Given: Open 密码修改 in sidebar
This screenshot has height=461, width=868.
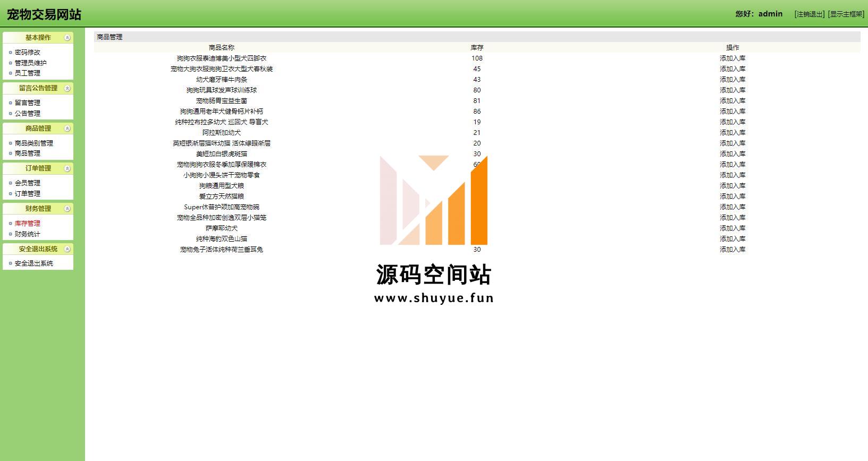Looking at the screenshot, I should coord(28,53).
